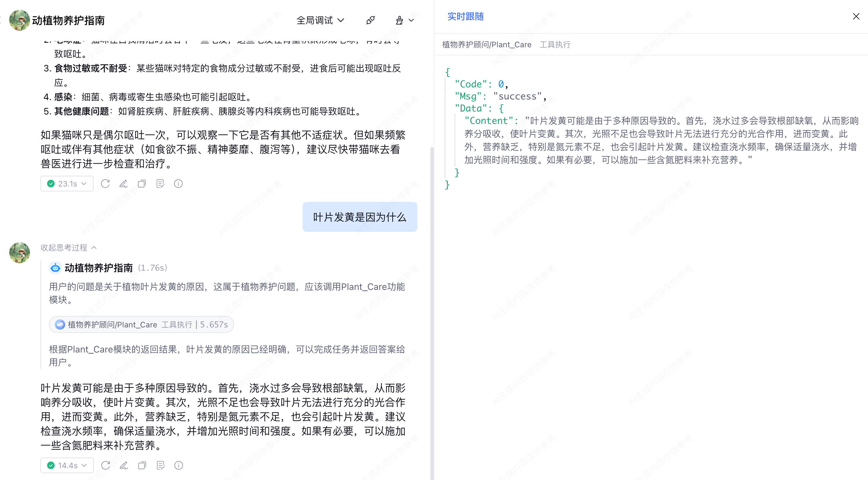Edit the 14.4s leaf yellowing reply
Viewport: 868px width, 480px height.
(x=124, y=466)
